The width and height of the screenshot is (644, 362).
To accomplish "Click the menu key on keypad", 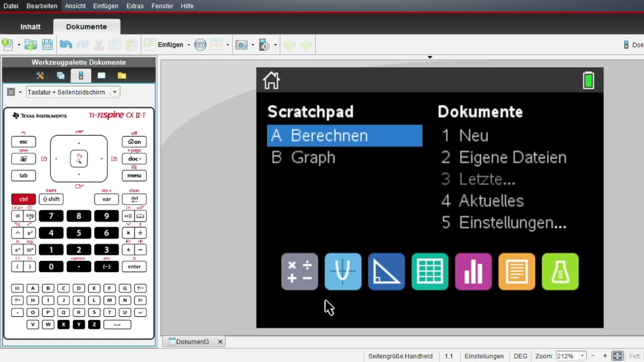I will tap(134, 176).
